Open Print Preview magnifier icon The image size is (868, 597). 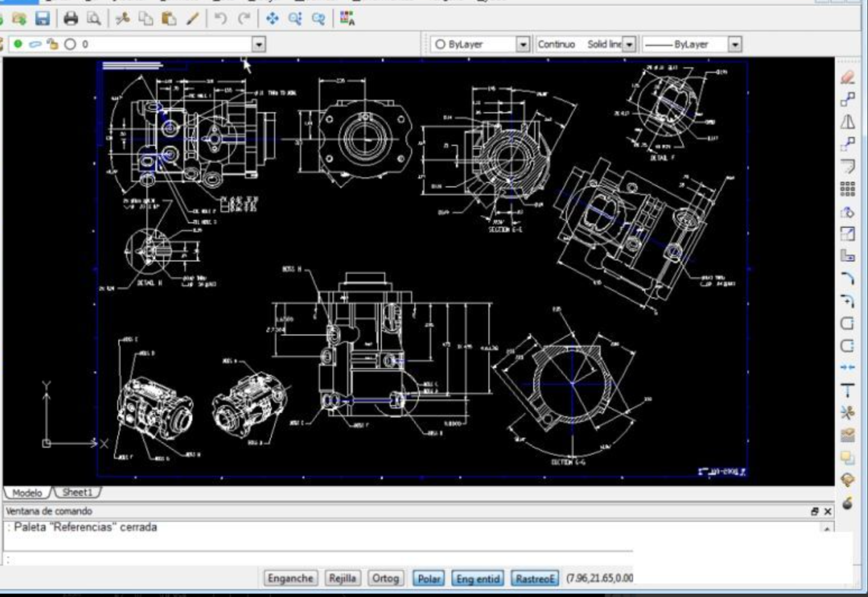[94, 19]
